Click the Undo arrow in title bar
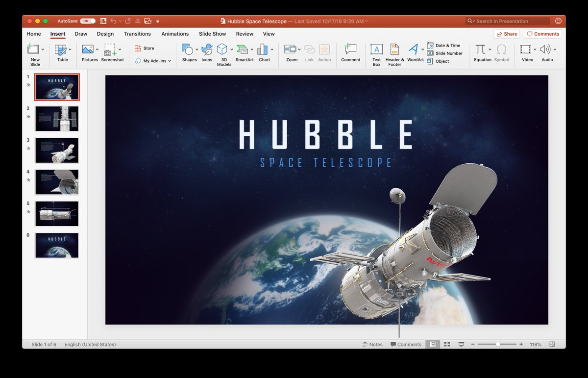 coord(113,21)
